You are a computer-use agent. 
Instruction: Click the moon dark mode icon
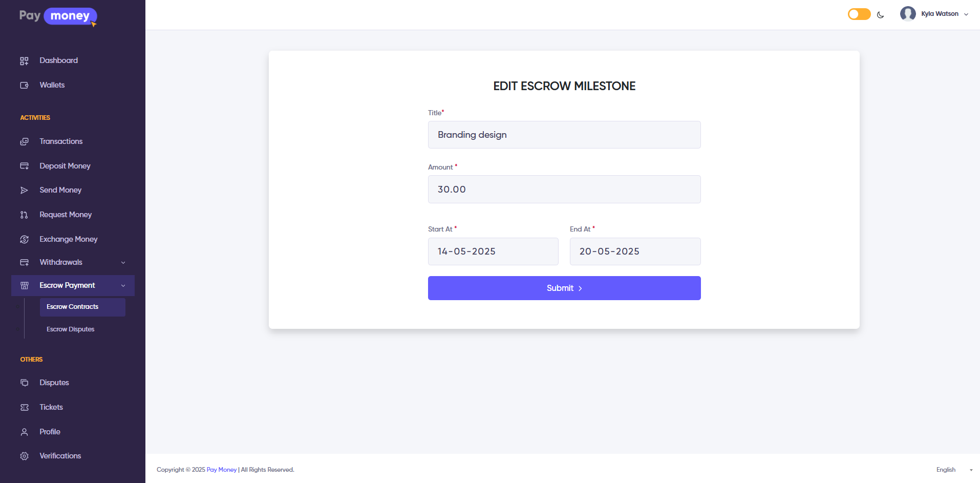click(x=881, y=15)
